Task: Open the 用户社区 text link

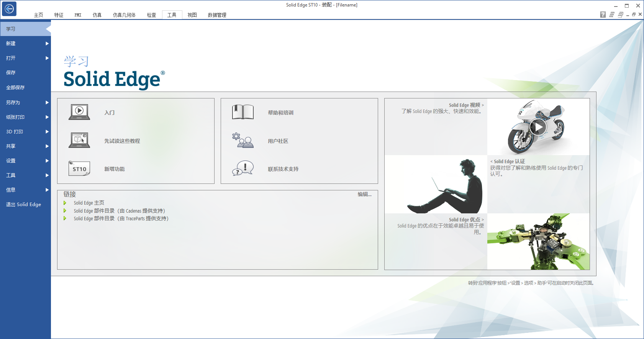Action: pos(278,141)
